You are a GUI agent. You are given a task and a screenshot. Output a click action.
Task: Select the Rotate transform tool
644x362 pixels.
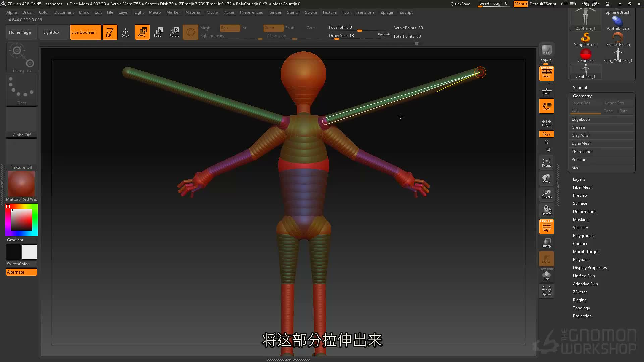pos(174,32)
